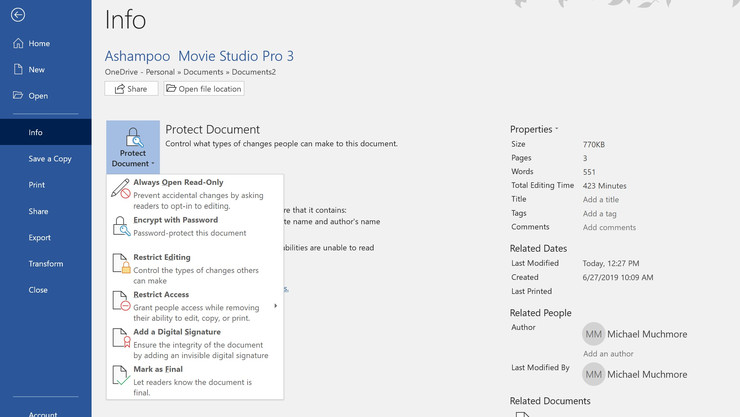Choose Export from the sidebar
740x417 pixels.
pos(40,238)
